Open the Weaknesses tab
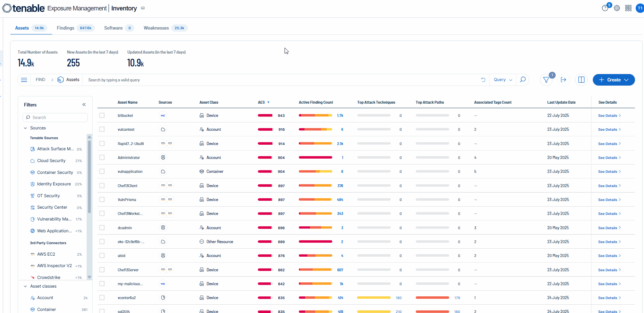This screenshot has height=313, width=644. click(156, 28)
